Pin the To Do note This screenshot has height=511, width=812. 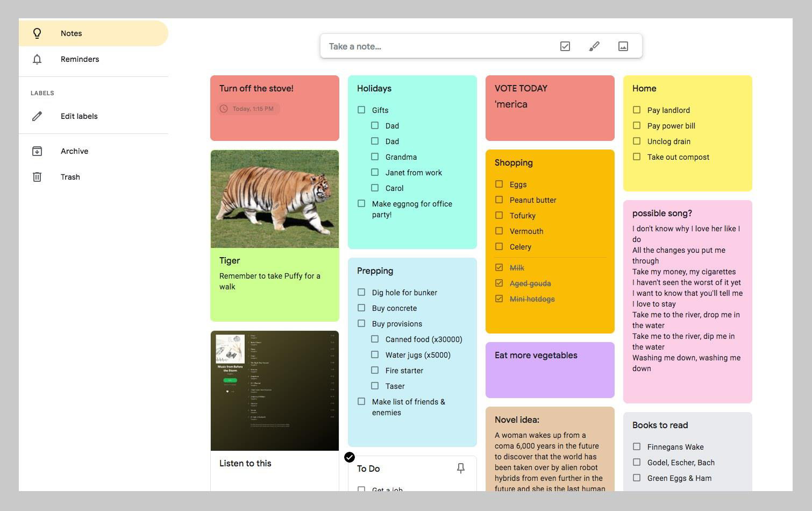tap(460, 469)
